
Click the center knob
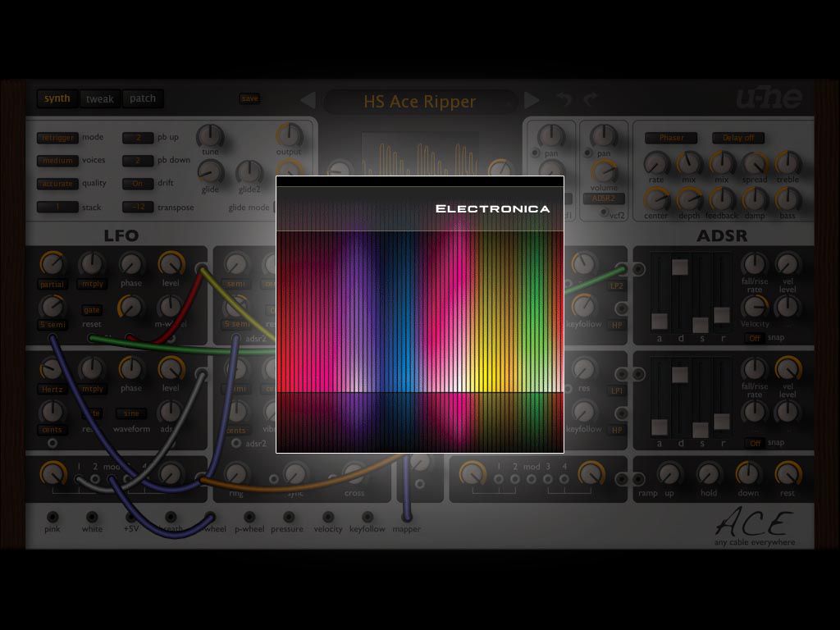(x=656, y=199)
